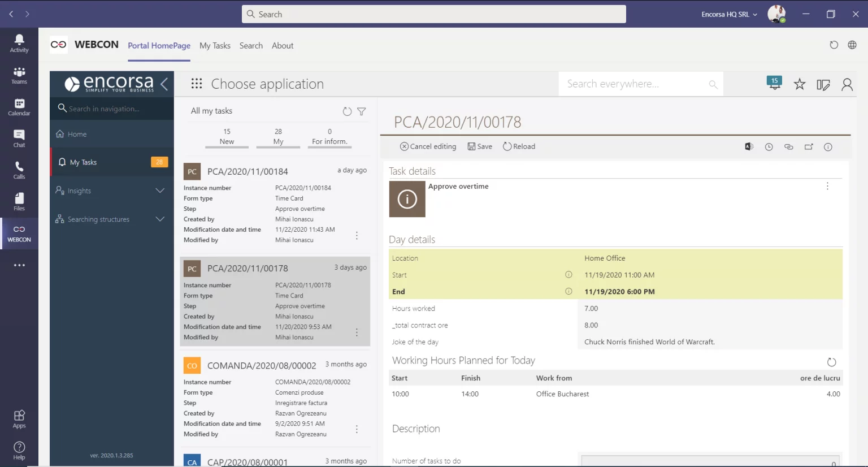Refresh Working Hours Planned for Today
Viewport: 868px width, 467px height.
(x=831, y=362)
